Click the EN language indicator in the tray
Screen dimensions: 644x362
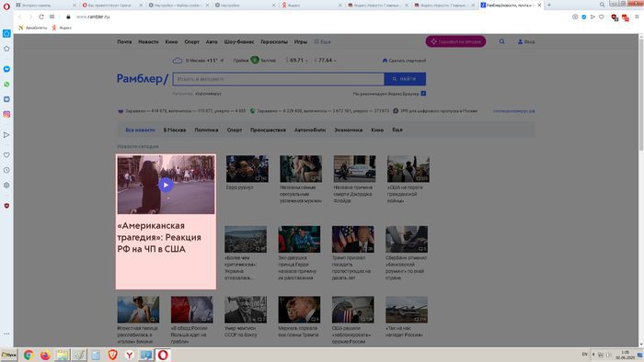click(584, 355)
